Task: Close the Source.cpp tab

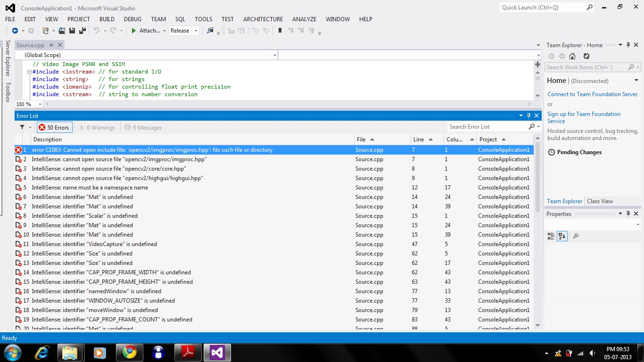Action: coord(60,45)
